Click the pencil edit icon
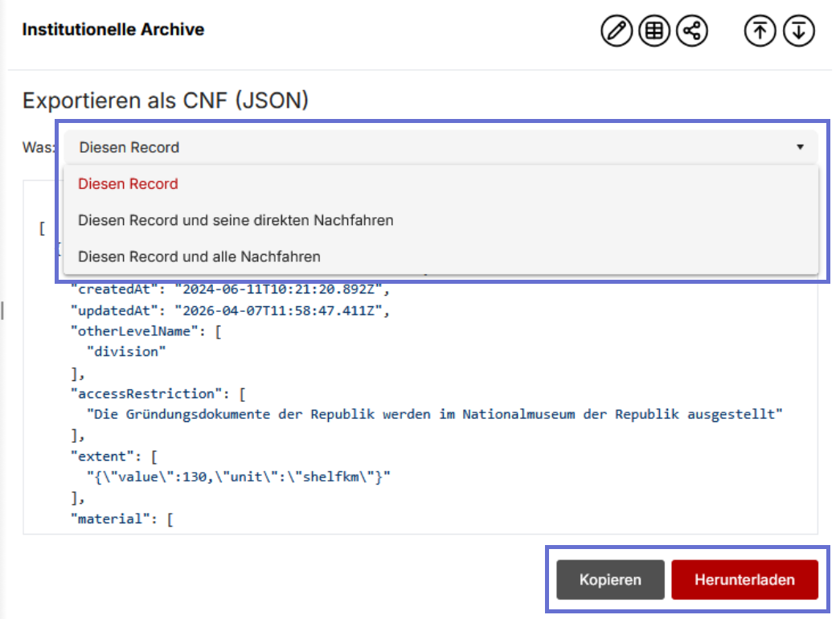 [x=616, y=31]
